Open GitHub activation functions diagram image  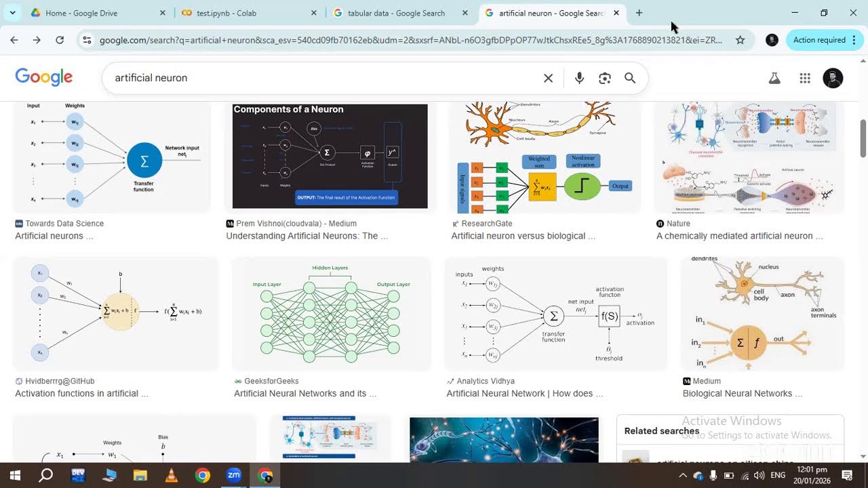[x=116, y=314]
